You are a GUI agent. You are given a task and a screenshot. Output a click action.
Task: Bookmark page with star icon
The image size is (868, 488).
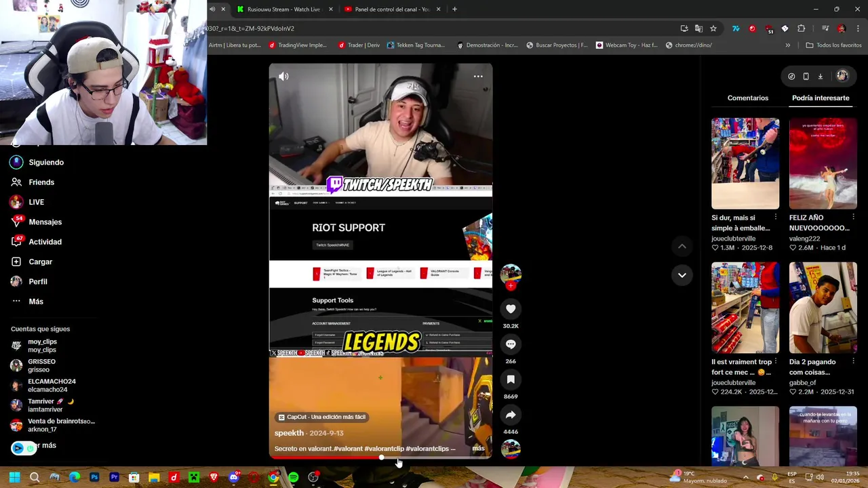tap(713, 28)
